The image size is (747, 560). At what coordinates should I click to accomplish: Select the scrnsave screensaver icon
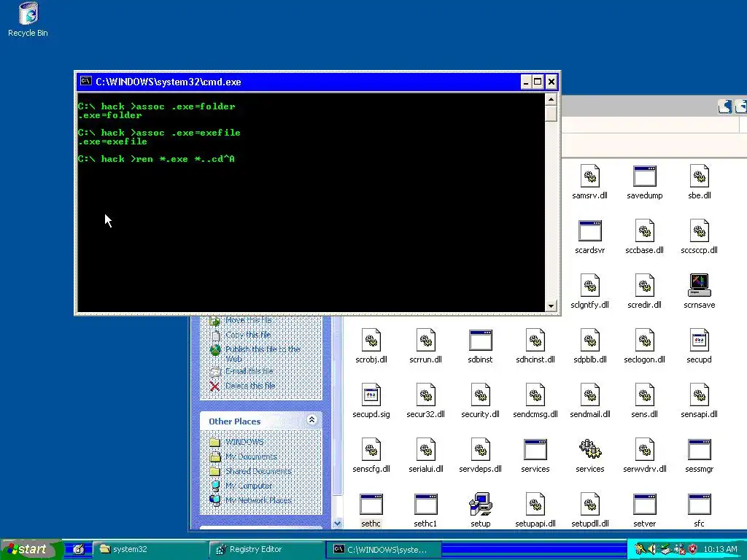pos(700,286)
